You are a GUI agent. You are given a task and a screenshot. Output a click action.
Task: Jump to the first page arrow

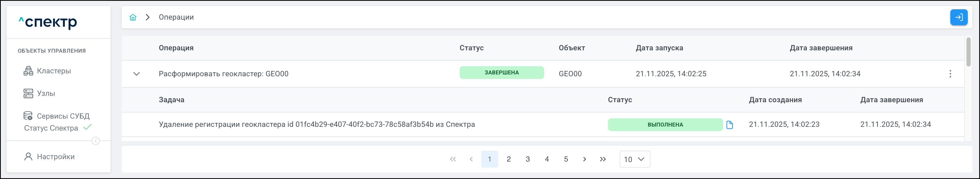[453, 159]
